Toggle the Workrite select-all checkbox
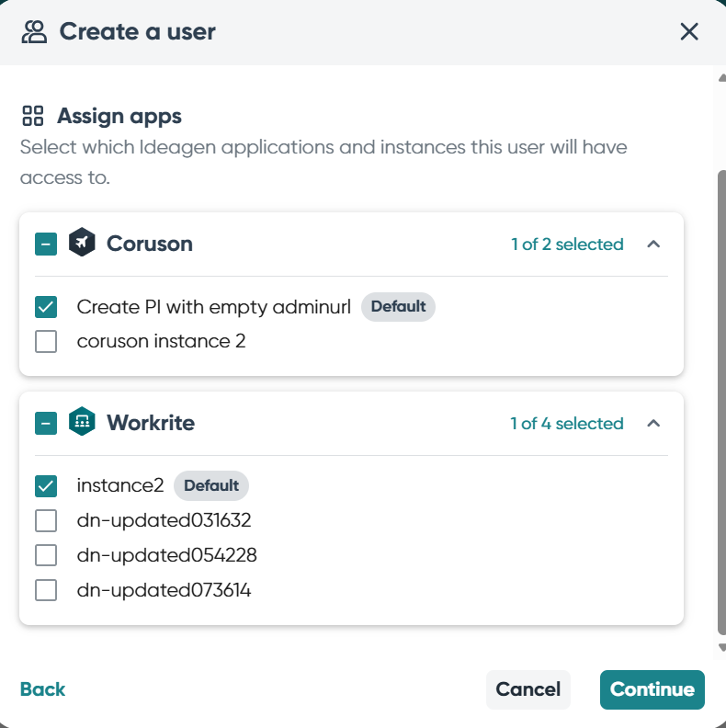This screenshot has height=728, width=726. coord(46,424)
